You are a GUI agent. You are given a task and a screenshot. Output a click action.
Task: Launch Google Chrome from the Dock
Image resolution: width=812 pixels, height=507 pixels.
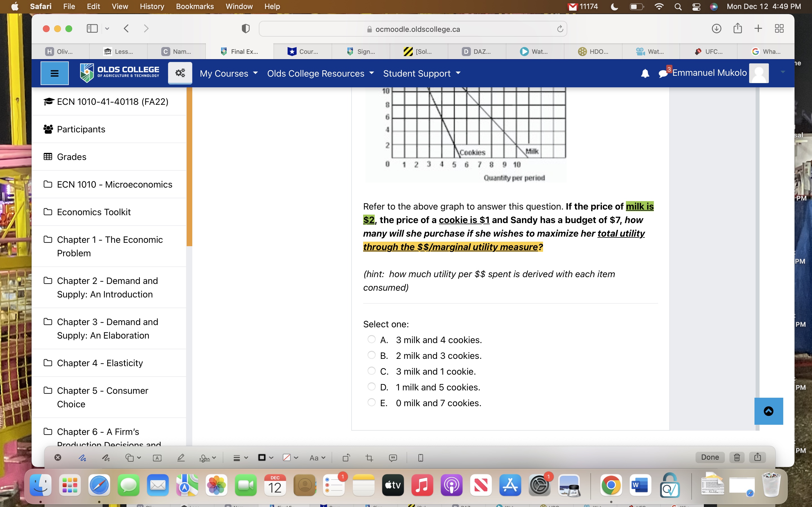pyautogui.click(x=611, y=485)
